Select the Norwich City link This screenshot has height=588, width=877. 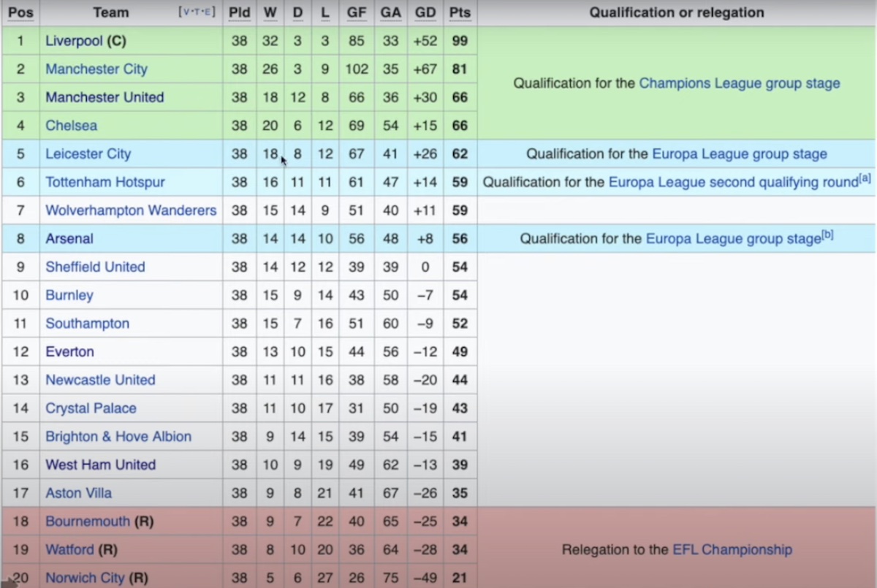(85, 577)
